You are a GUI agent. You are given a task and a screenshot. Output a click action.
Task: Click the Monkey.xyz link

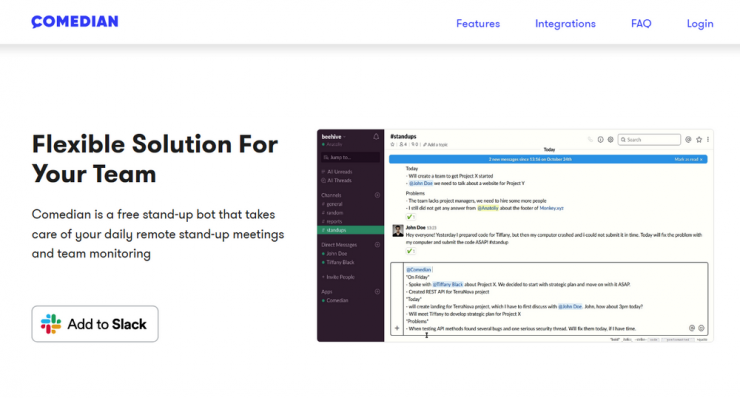551,208
